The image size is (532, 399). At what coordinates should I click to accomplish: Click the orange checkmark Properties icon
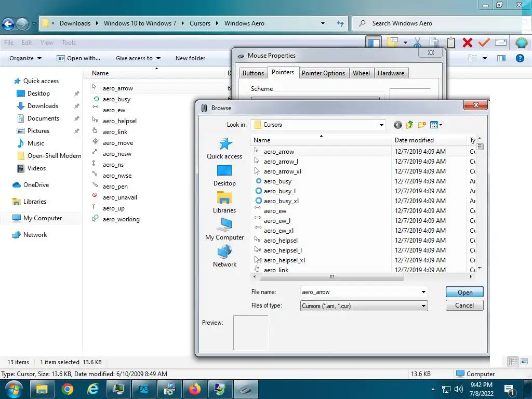pyautogui.click(x=484, y=43)
